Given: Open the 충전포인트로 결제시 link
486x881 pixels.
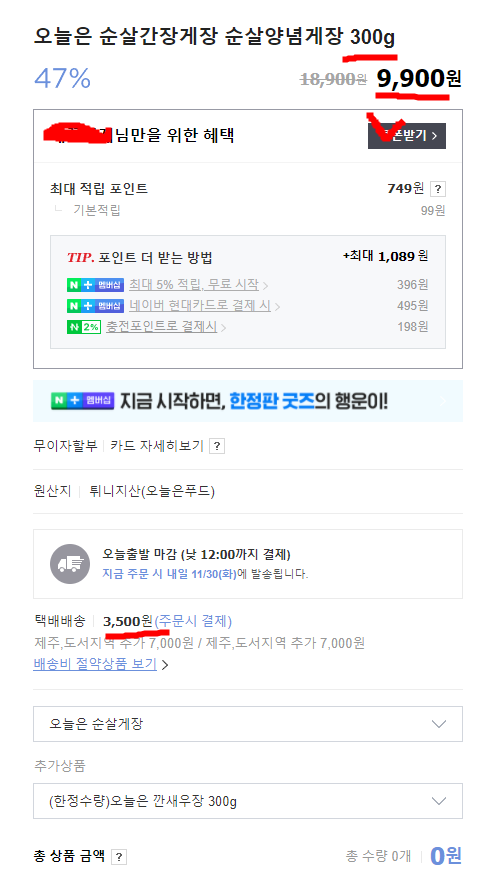Looking at the screenshot, I should point(161,326).
